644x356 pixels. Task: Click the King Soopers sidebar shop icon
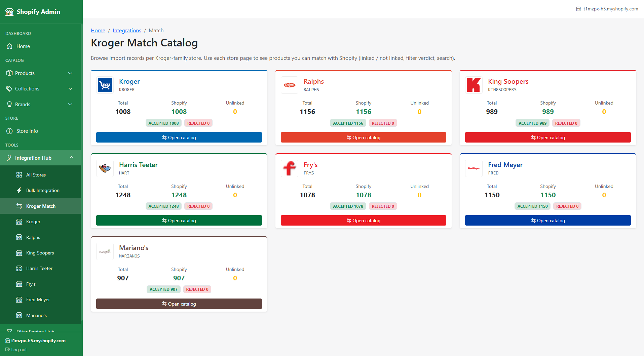click(19, 253)
